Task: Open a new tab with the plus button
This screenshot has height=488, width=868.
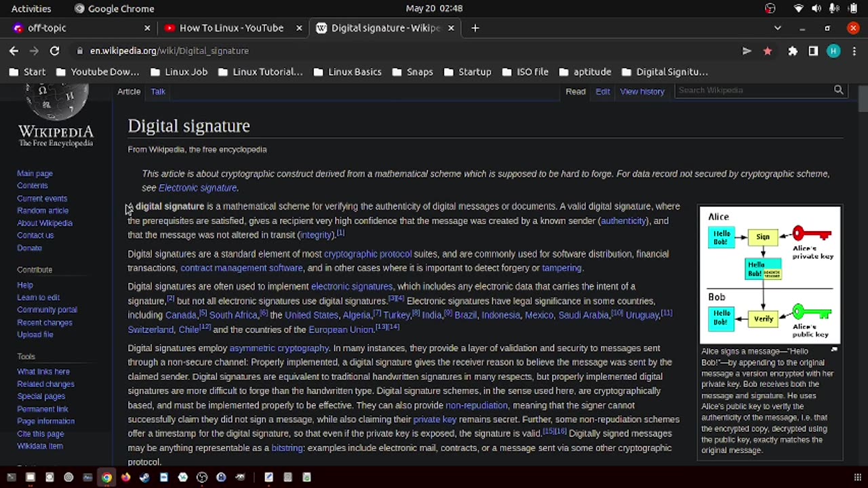Action: click(475, 28)
